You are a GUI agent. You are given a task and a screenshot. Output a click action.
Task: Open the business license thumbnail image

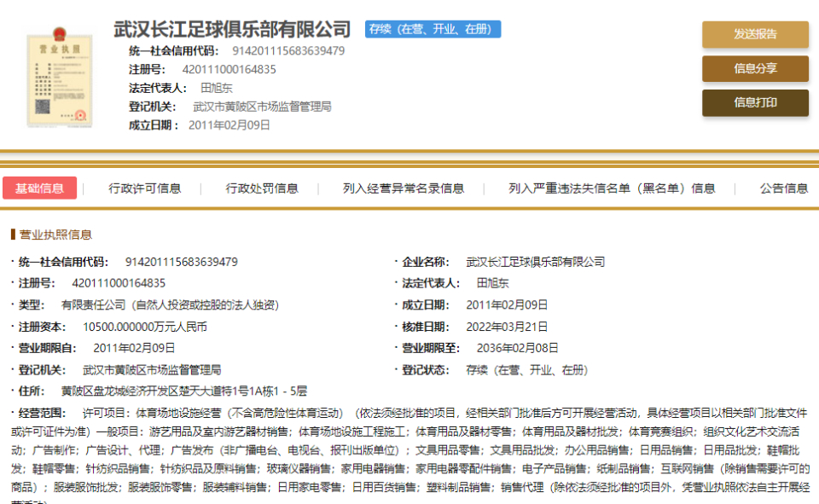(x=60, y=77)
